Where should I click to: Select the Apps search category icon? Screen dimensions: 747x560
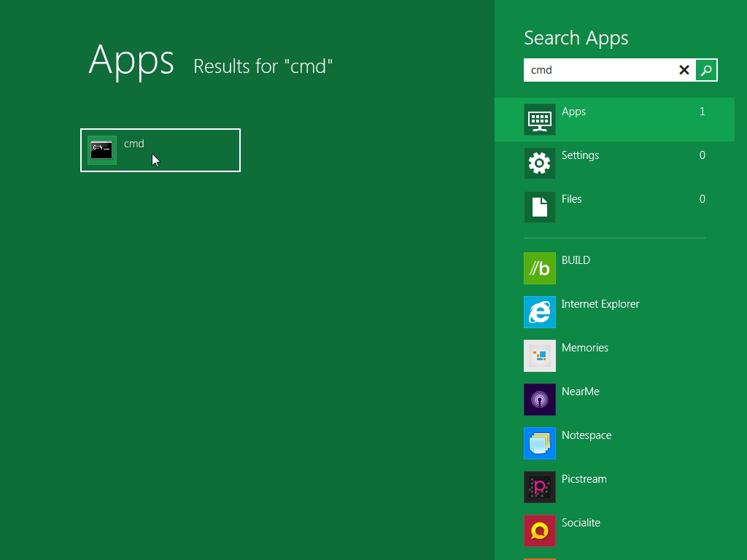tap(540, 120)
